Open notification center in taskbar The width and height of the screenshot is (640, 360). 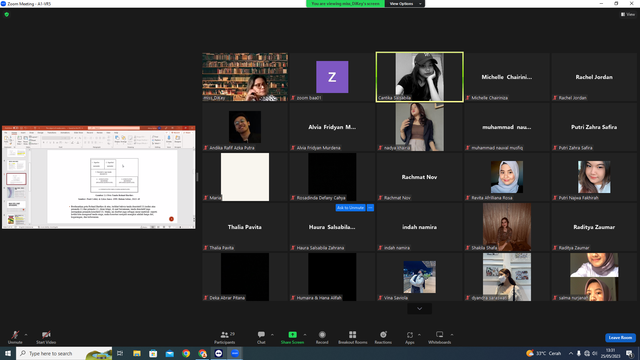629,353
